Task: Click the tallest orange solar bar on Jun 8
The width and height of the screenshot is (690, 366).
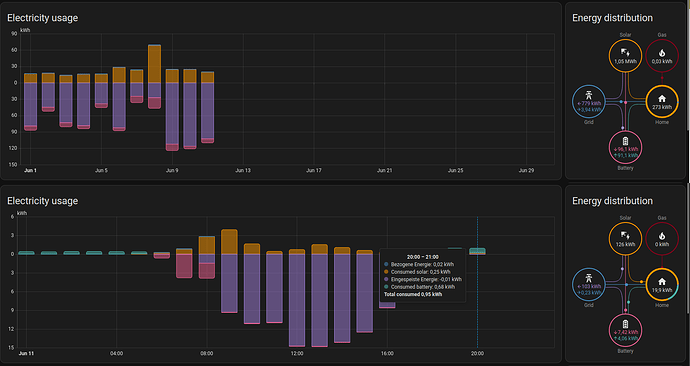Action: click(x=154, y=64)
